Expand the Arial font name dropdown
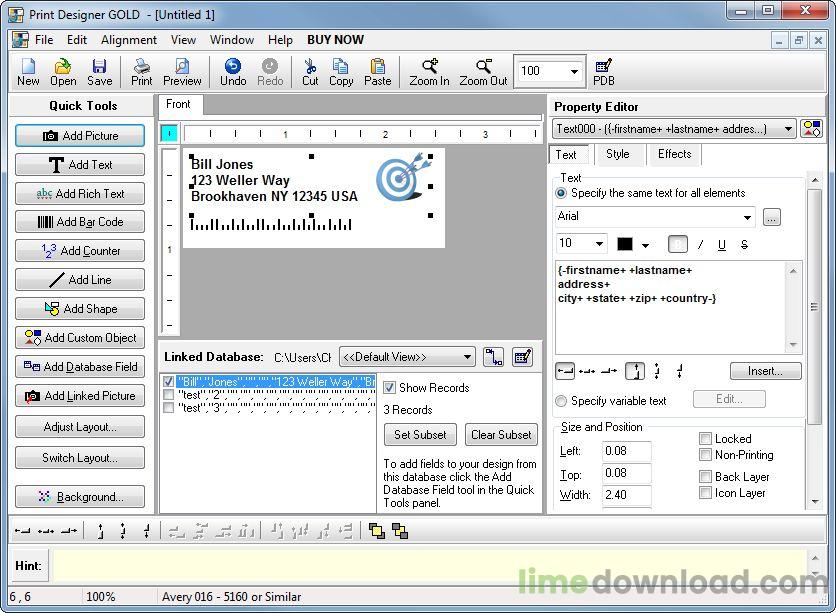Image resolution: width=836 pixels, height=613 pixels. tap(747, 217)
